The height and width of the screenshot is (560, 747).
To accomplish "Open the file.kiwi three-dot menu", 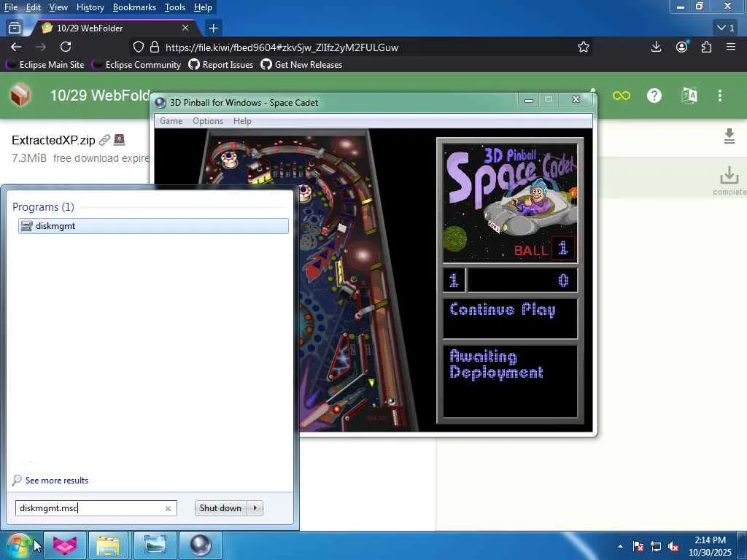I will [x=720, y=96].
